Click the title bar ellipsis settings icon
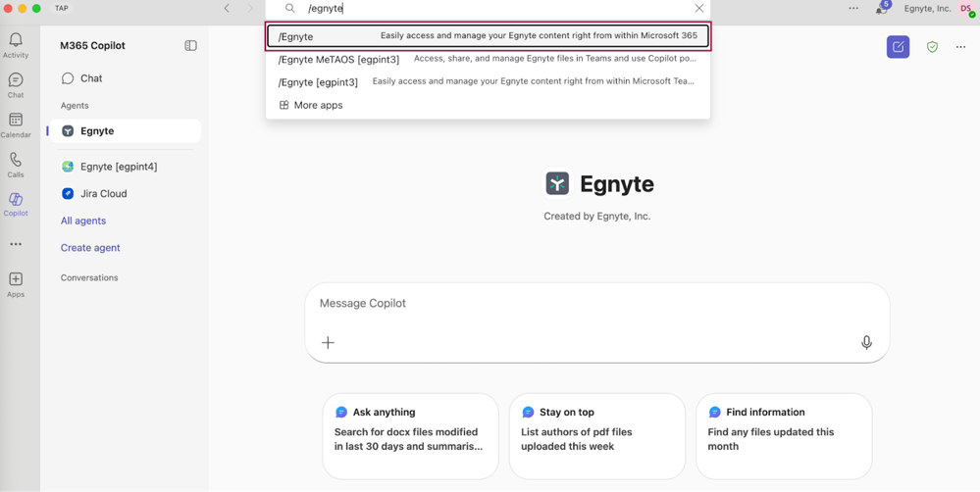 (x=853, y=8)
